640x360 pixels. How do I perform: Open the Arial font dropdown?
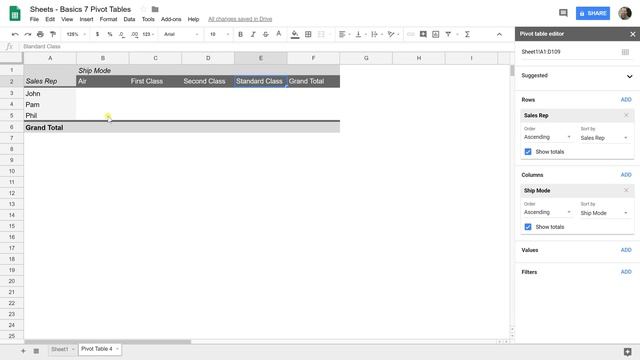(x=181, y=34)
